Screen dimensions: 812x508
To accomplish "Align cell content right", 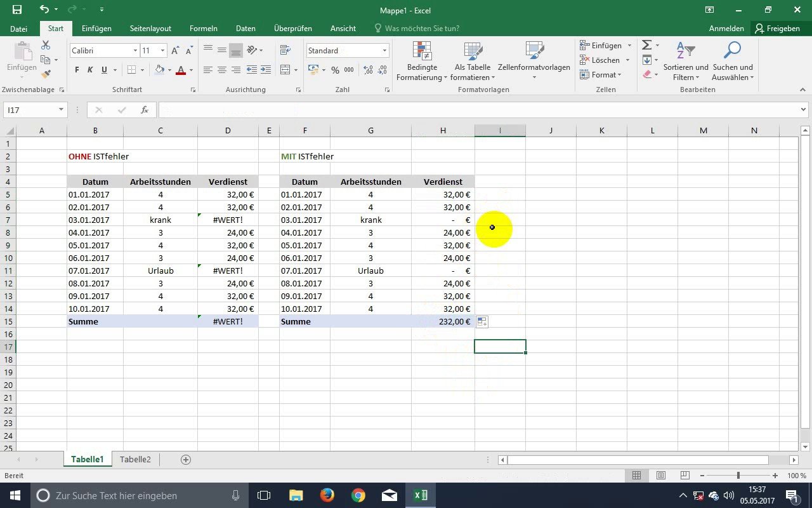I will point(236,70).
